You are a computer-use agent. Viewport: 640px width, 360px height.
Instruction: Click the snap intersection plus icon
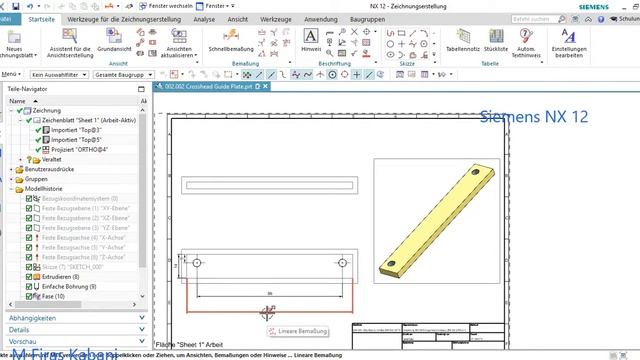356,74
